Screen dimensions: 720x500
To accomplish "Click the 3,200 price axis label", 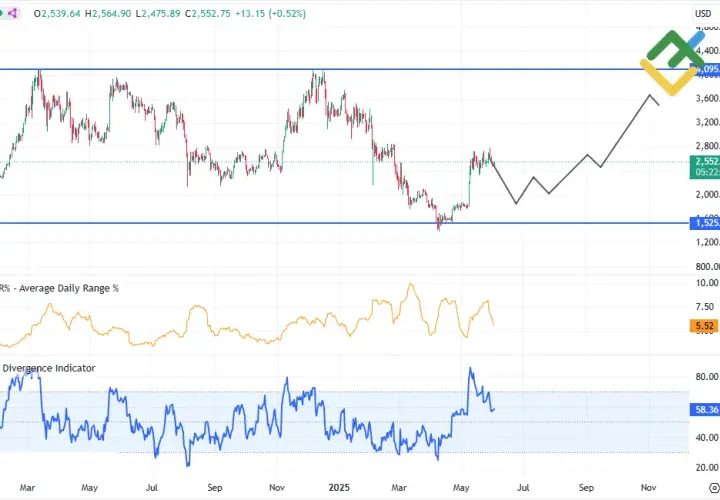I will pyautogui.click(x=708, y=122).
